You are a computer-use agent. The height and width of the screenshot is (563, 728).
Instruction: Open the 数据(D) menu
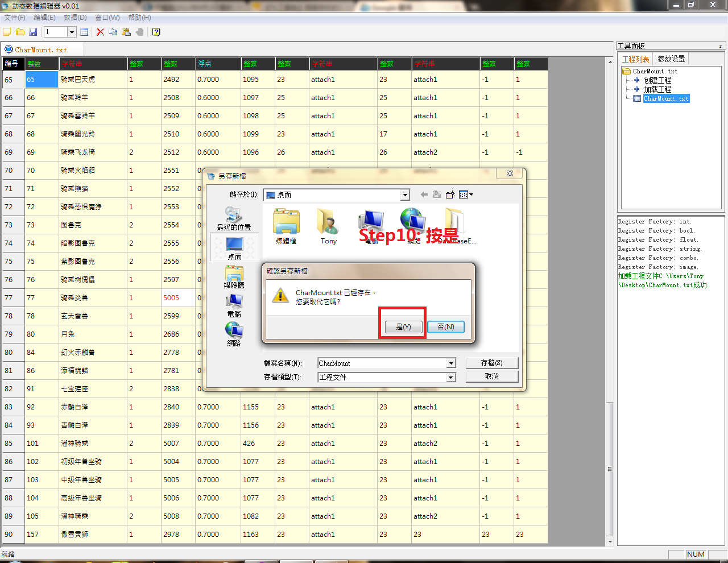click(75, 18)
